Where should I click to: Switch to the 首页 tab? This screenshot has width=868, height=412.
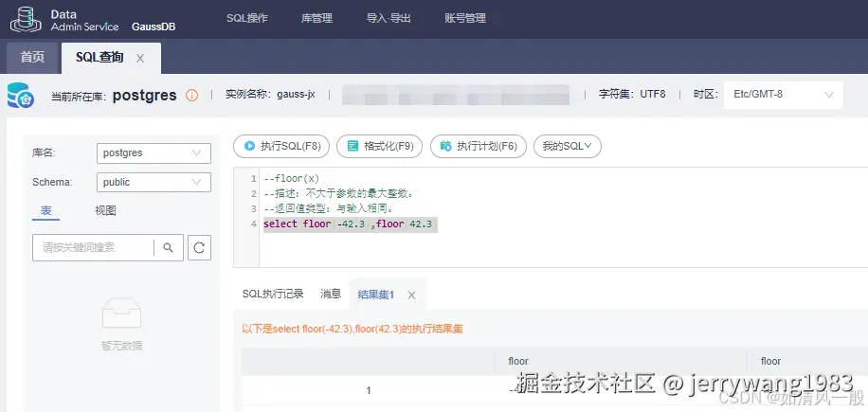(x=32, y=58)
